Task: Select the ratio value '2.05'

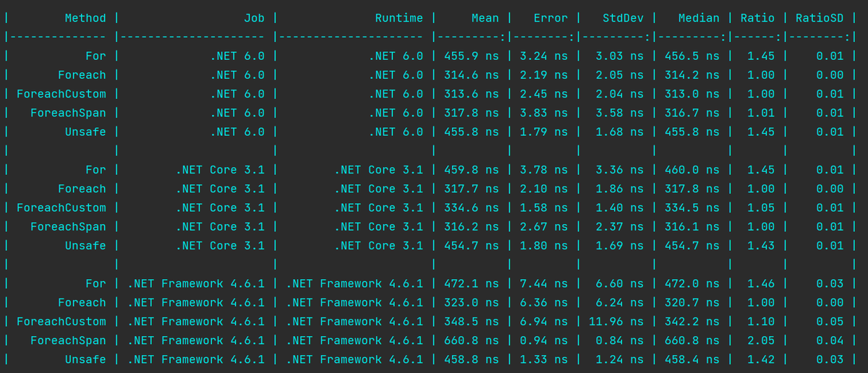Action: point(761,340)
